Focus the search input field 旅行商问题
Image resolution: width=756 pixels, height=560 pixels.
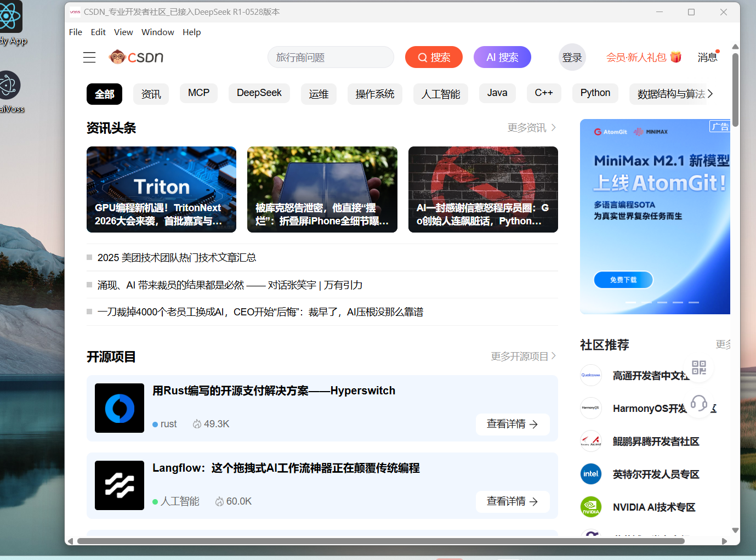coord(331,57)
